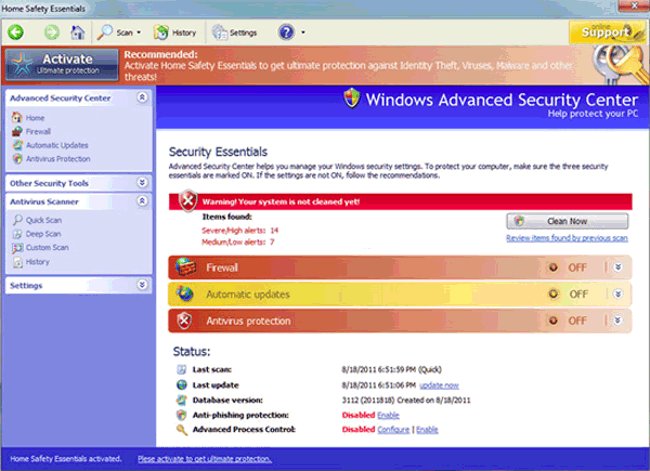Toggle the Antivirus protection OFF switch
The width and height of the screenshot is (650, 471).
tap(568, 321)
